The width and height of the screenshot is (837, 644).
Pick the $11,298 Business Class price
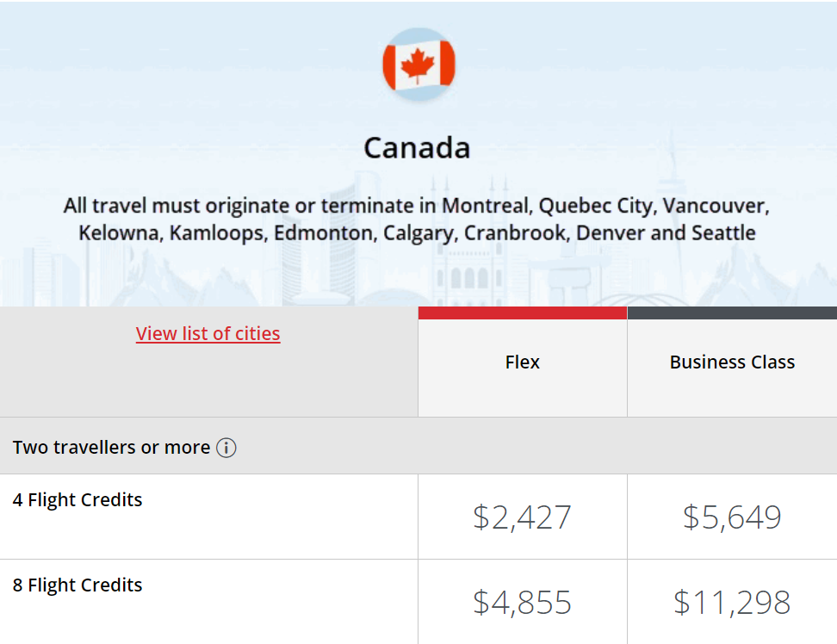click(732, 603)
